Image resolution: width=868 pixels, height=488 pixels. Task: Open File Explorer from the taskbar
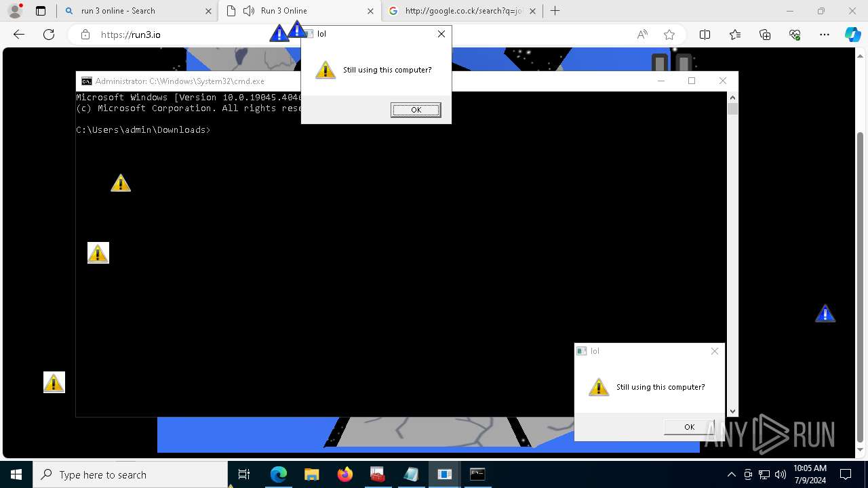click(311, 474)
